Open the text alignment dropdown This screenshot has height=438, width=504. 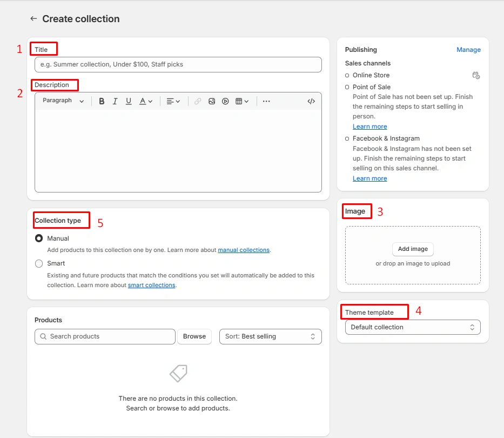tap(173, 101)
